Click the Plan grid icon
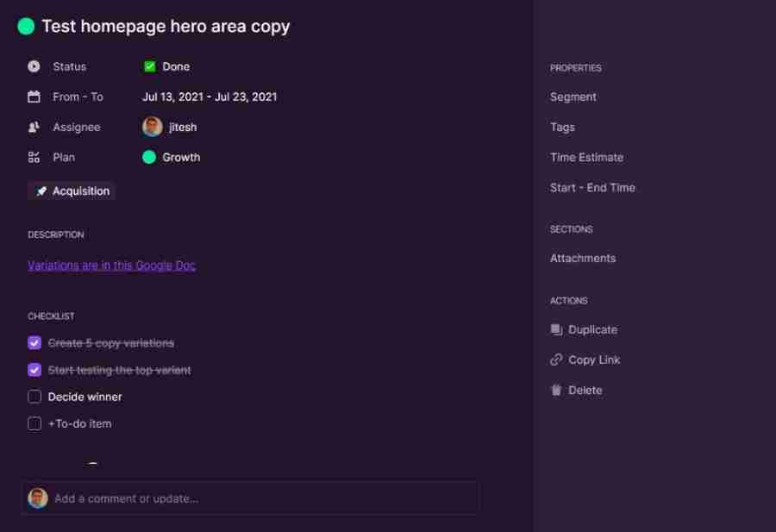Screen dimensions: 776x532 [x=34, y=158]
